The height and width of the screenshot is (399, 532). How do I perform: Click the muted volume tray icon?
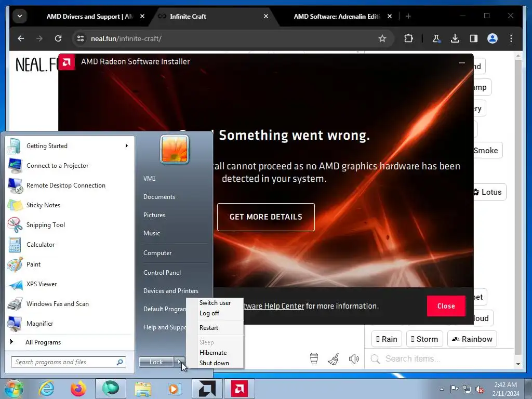(480, 389)
